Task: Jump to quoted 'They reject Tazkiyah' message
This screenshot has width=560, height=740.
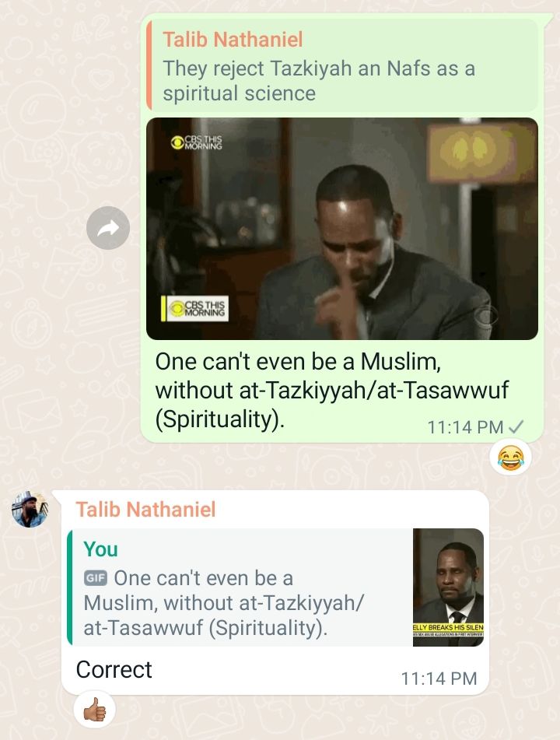Action: [x=342, y=65]
